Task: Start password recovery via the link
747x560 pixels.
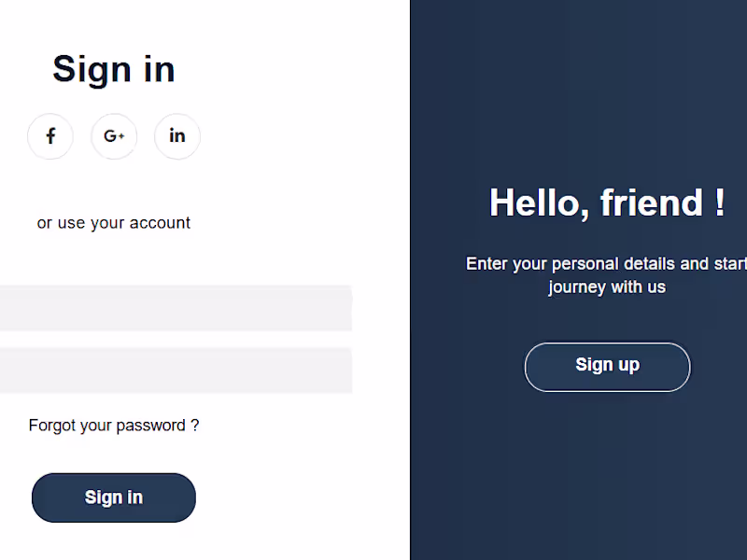Action: pos(114,425)
